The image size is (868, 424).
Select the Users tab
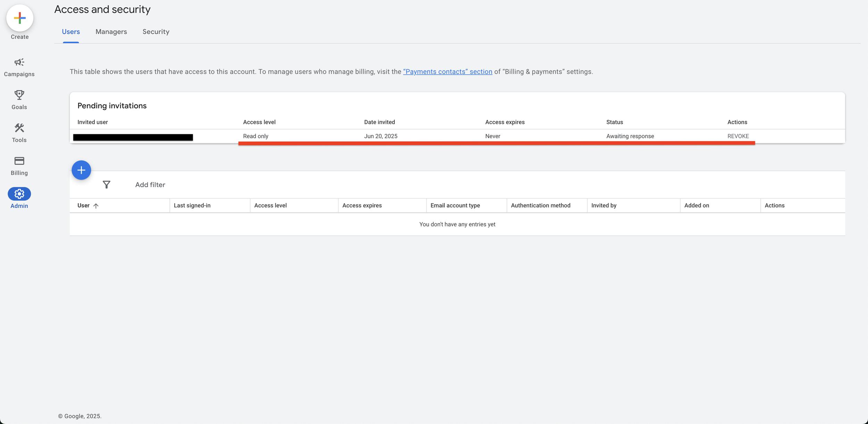71,32
